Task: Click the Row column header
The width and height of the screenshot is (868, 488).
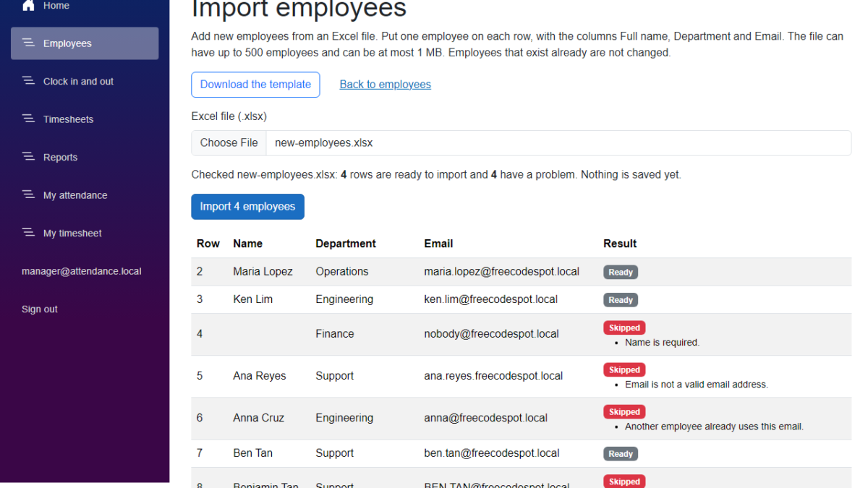Action: point(208,244)
